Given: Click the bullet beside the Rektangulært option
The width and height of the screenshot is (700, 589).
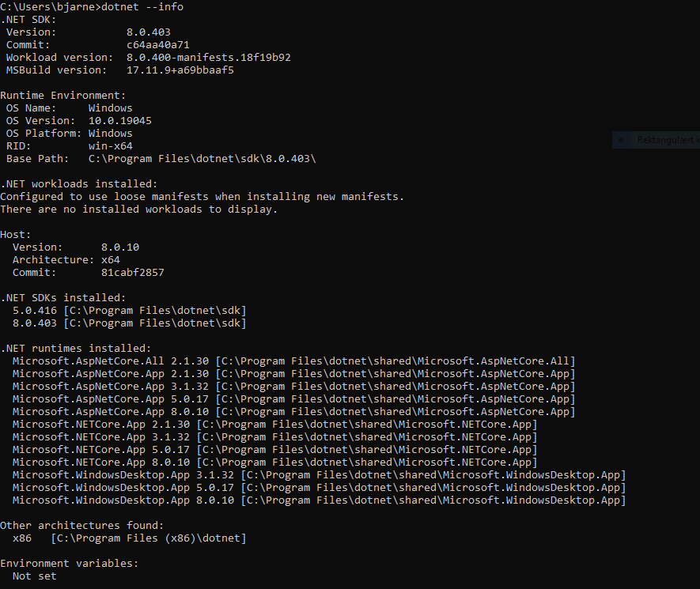Looking at the screenshot, I should pyautogui.click(x=621, y=140).
